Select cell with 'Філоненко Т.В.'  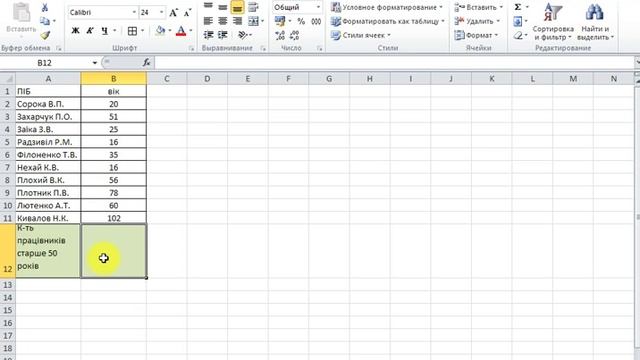point(48,155)
